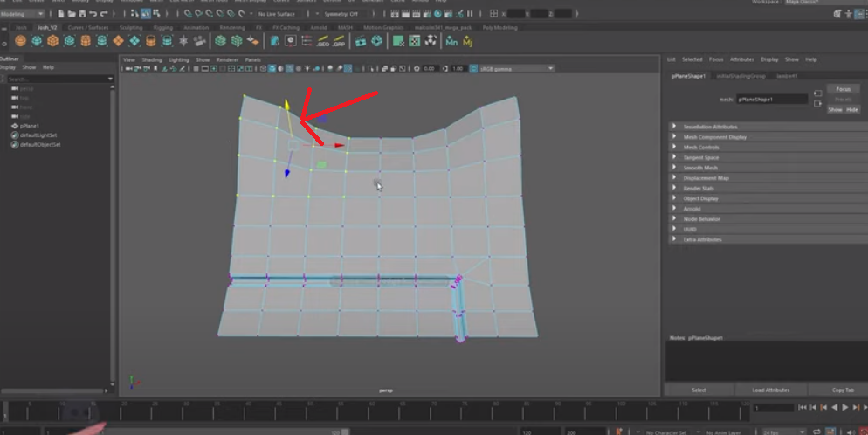Click the .GRP shelf icon
The image size is (868, 435).
point(338,41)
